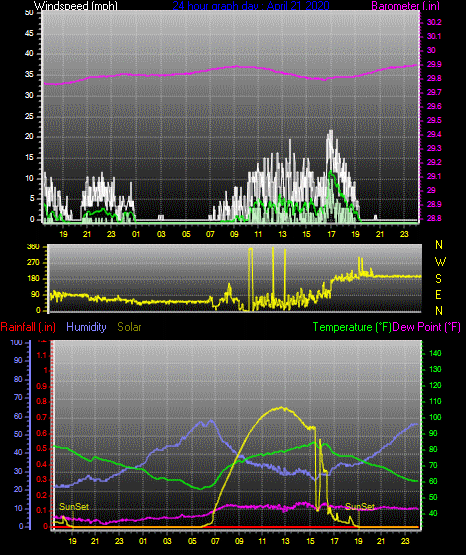Click '15' on the Windspeed axis
The image size is (466, 555).
tap(29, 158)
